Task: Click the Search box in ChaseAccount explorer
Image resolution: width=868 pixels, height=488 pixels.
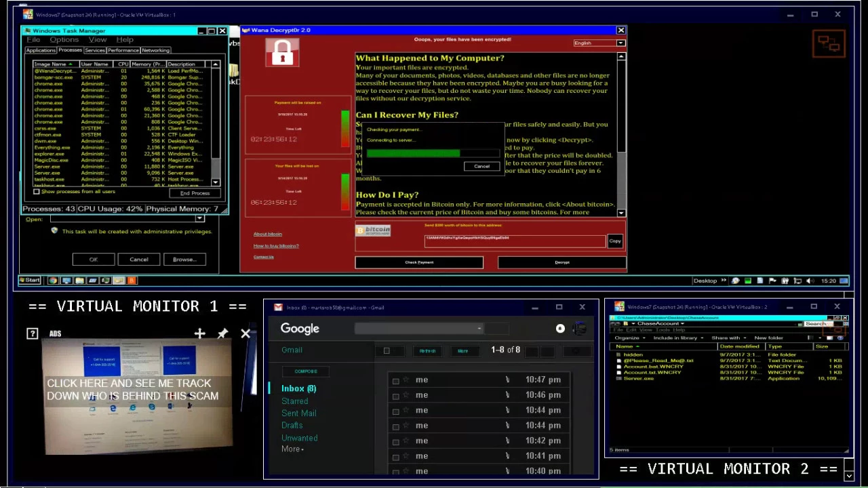Action: click(818, 324)
